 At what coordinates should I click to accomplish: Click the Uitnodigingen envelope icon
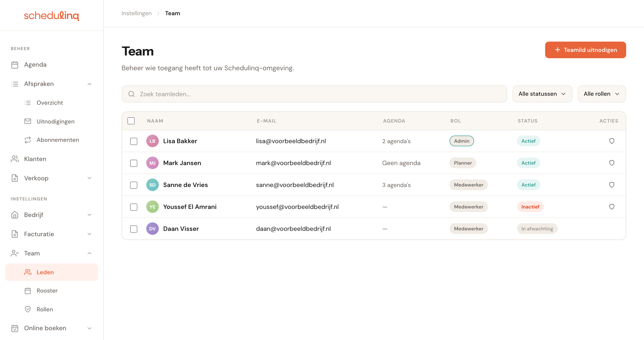coord(28,121)
